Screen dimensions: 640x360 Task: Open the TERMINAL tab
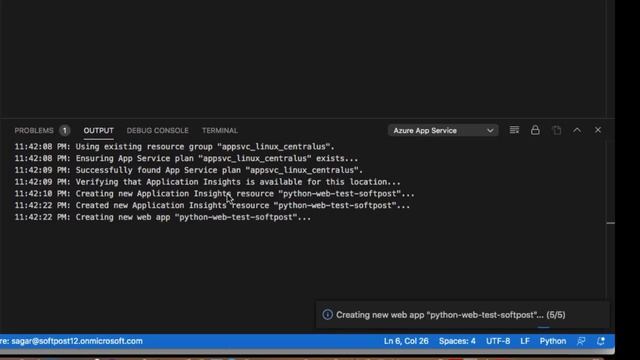(x=220, y=131)
